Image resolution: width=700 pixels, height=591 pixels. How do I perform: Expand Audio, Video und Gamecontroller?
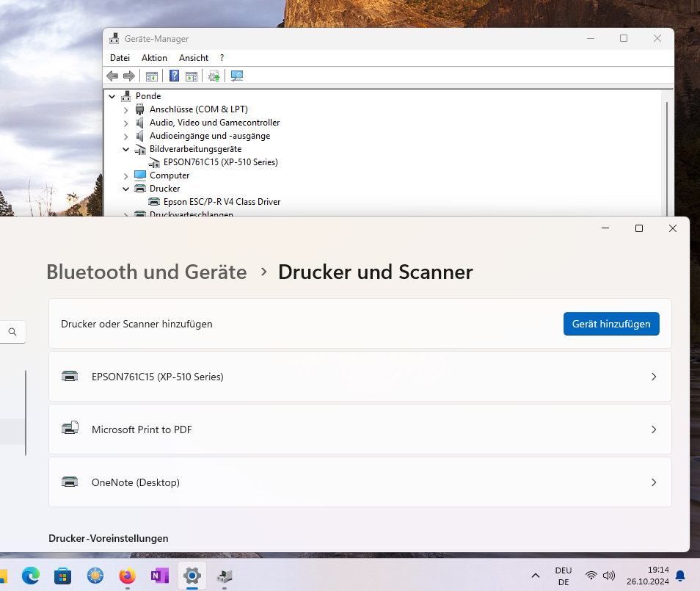click(x=126, y=123)
